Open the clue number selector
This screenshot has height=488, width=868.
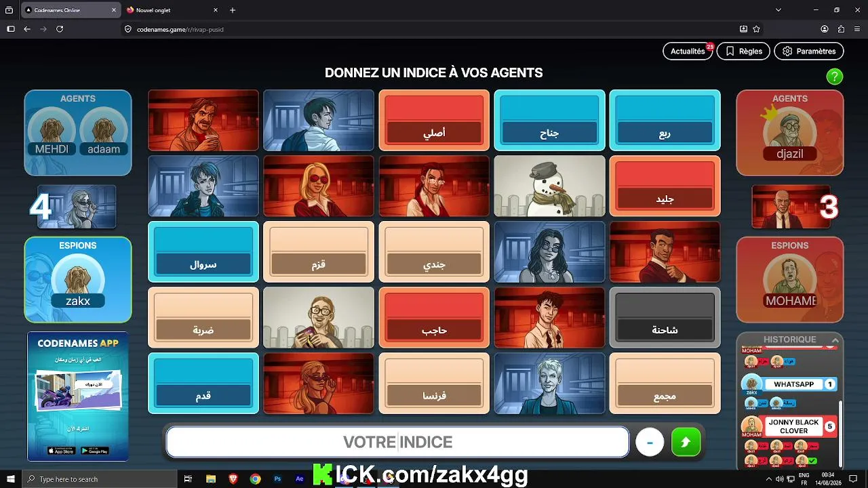point(650,443)
